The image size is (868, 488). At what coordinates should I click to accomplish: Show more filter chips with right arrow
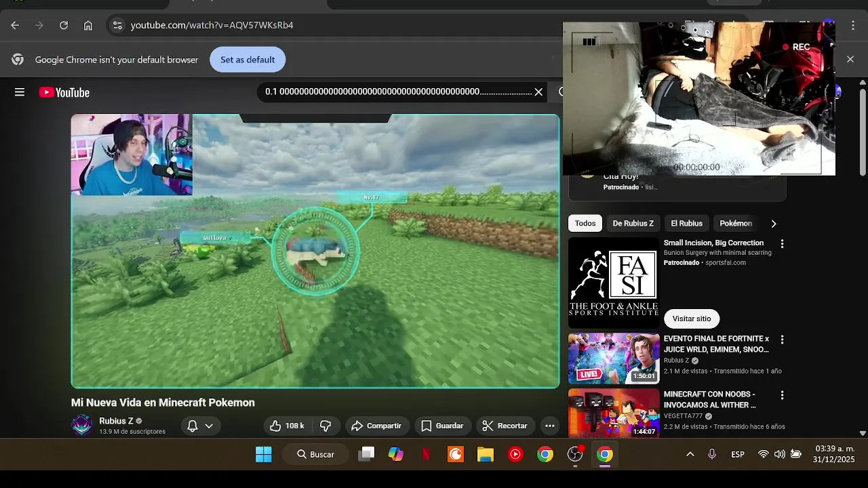pos(774,224)
